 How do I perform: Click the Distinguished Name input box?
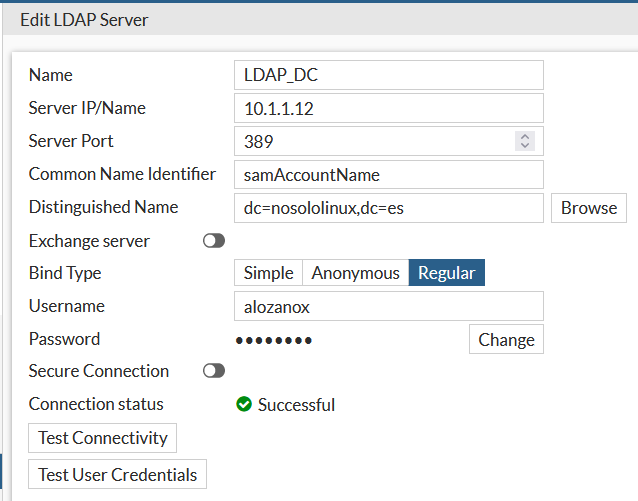coord(388,208)
